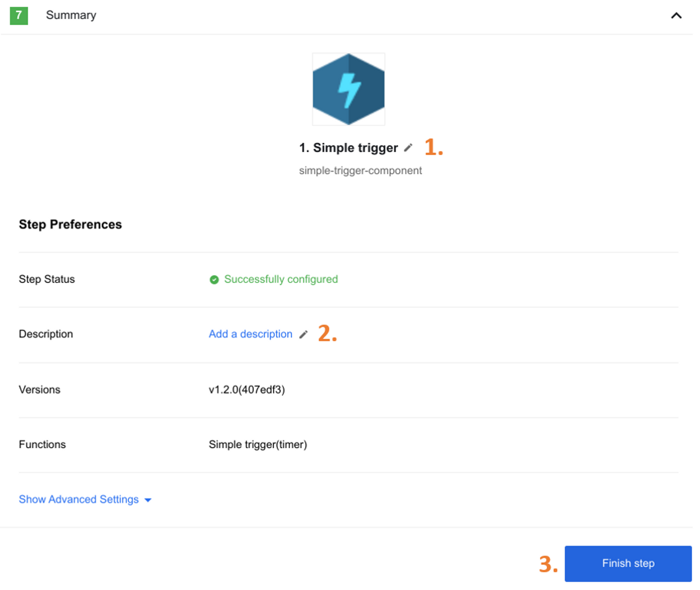
Task: Click the Step Status label
Action: [47, 279]
